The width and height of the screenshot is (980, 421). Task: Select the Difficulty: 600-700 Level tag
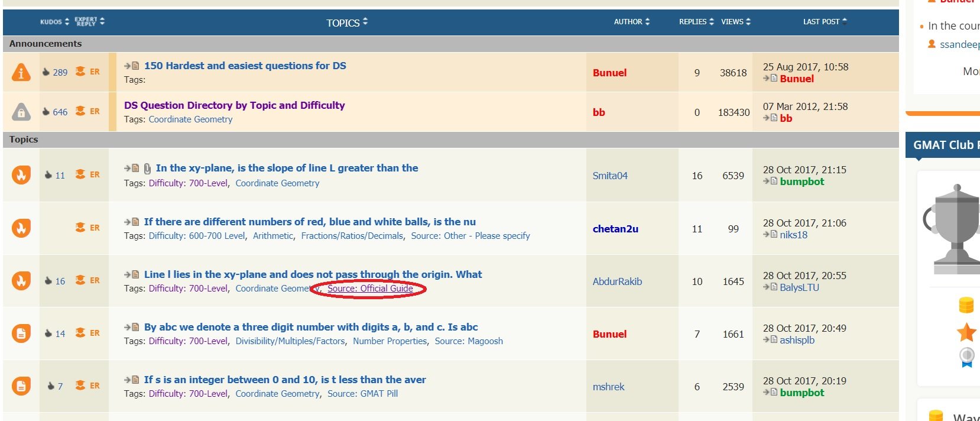pyautogui.click(x=197, y=236)
